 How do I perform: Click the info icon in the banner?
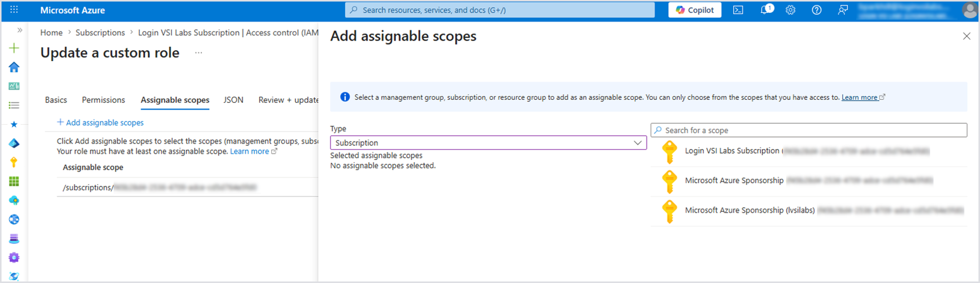[x=345, y=97]
